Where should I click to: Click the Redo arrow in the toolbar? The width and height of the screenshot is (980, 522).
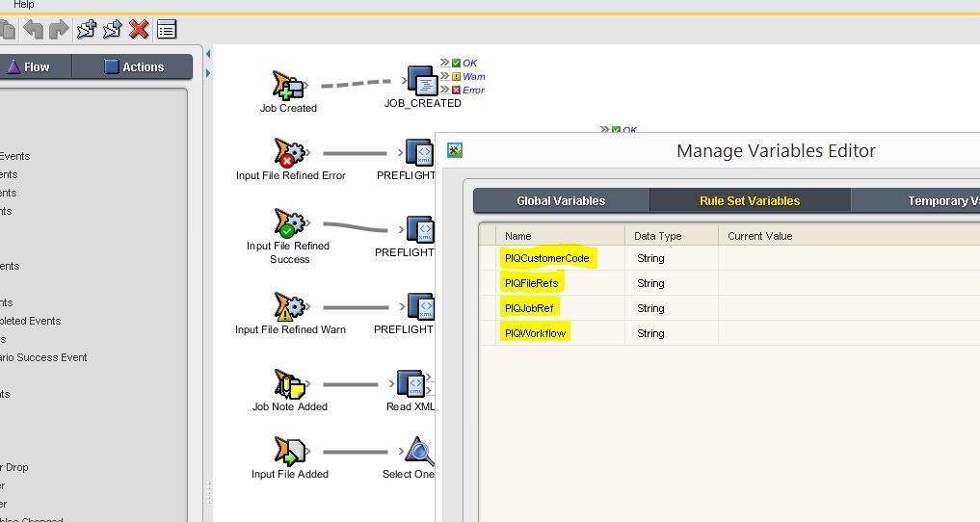(59, 29)
